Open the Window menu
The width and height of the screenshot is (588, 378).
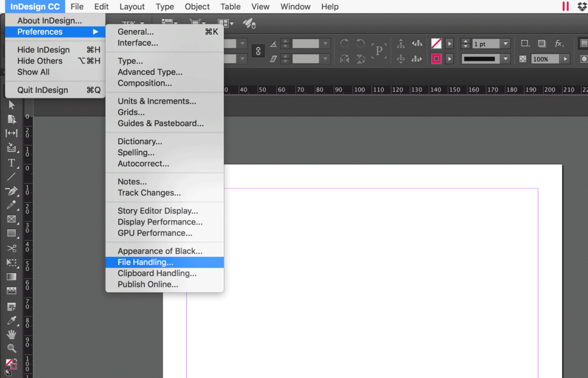[295, 6]
